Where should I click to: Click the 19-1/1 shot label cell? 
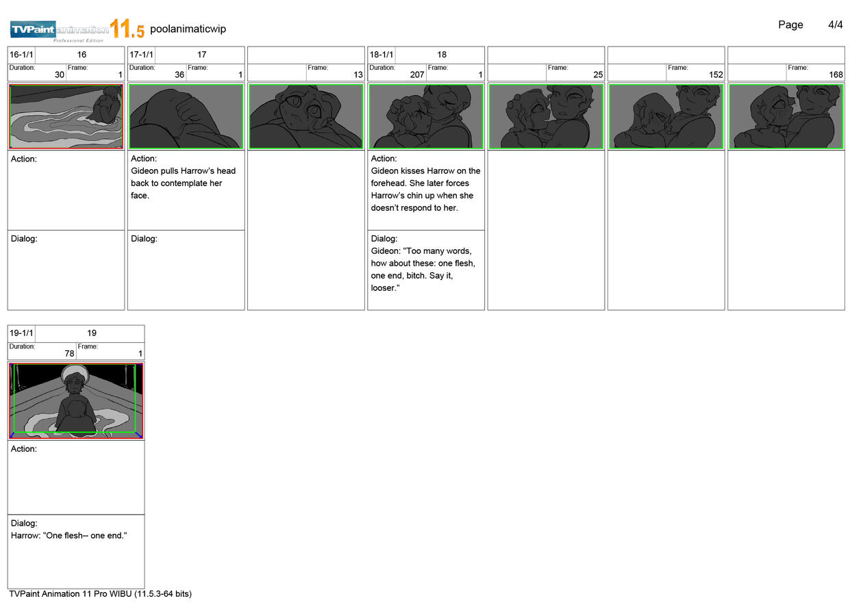coord(21,333)
